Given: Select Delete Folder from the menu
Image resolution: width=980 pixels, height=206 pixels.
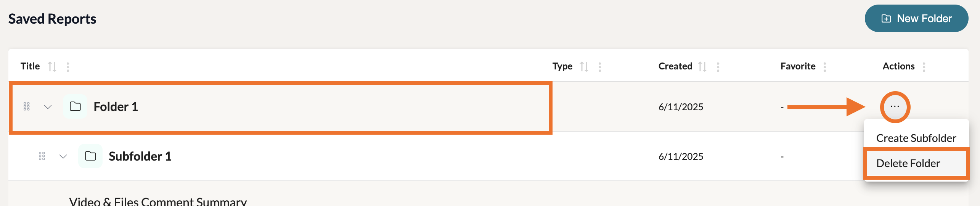Looking at the screenshot, I should click(908, 163).
